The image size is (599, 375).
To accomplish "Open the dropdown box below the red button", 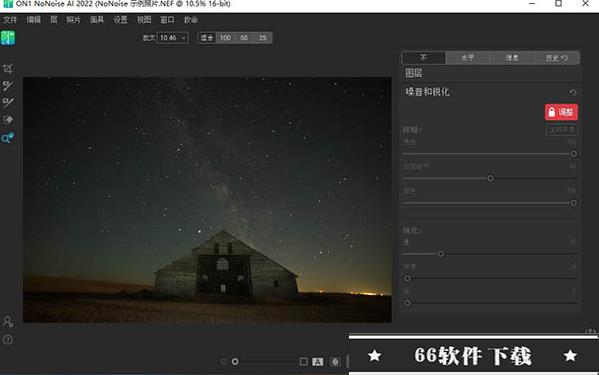I will click(x=561, y=130).
